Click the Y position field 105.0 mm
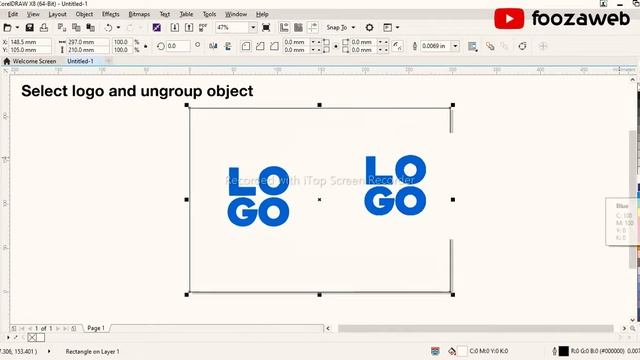Screen dimensions: 640x360 [x=30, y=50]
